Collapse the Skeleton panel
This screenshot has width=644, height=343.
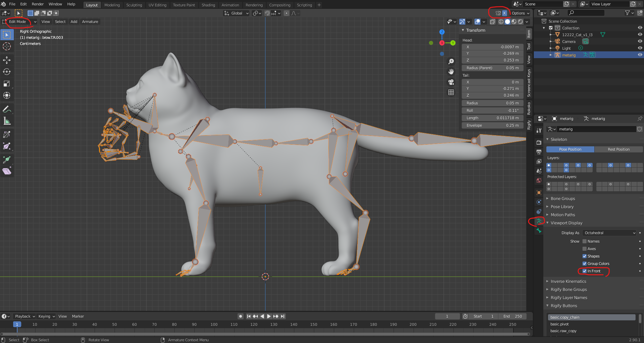[559, 140]
